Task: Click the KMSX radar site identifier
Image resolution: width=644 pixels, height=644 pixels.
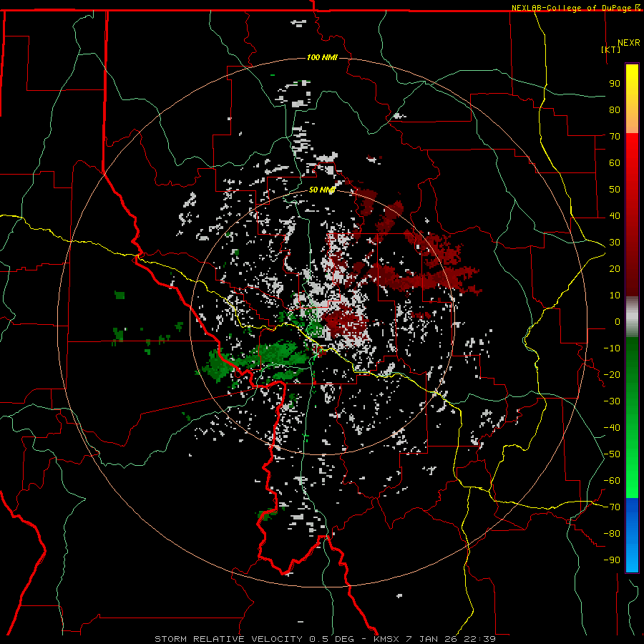Action: [x=386, y=639]
